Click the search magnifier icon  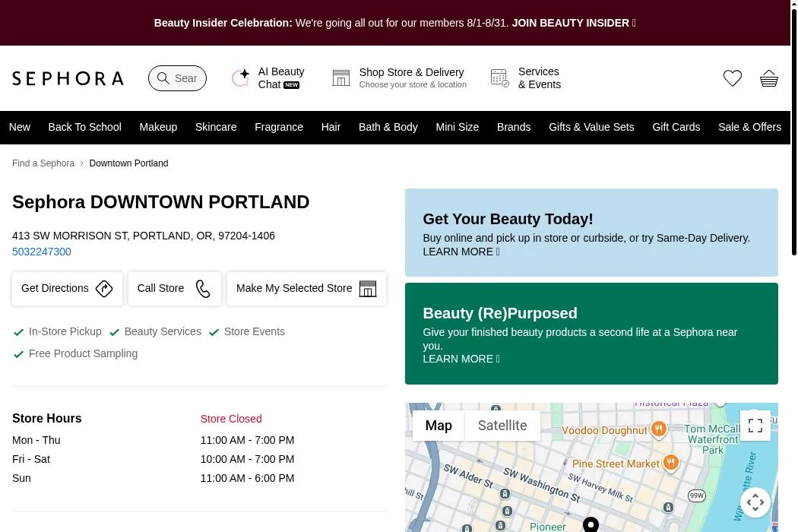[x=163, y=78]
